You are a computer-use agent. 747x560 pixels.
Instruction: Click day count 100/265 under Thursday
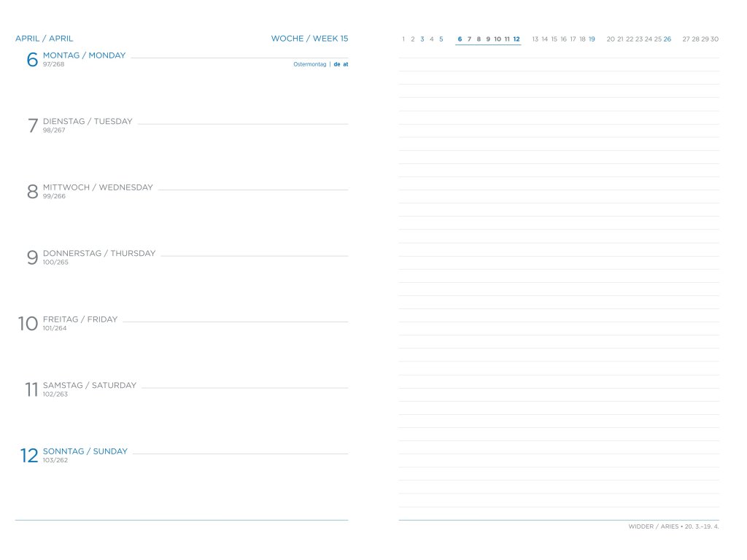point(55,262)
